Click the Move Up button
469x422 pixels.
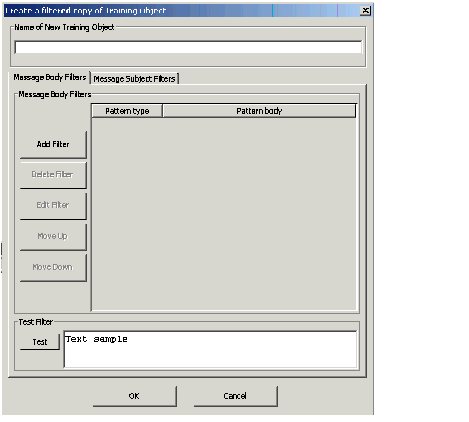pos(53,236)
